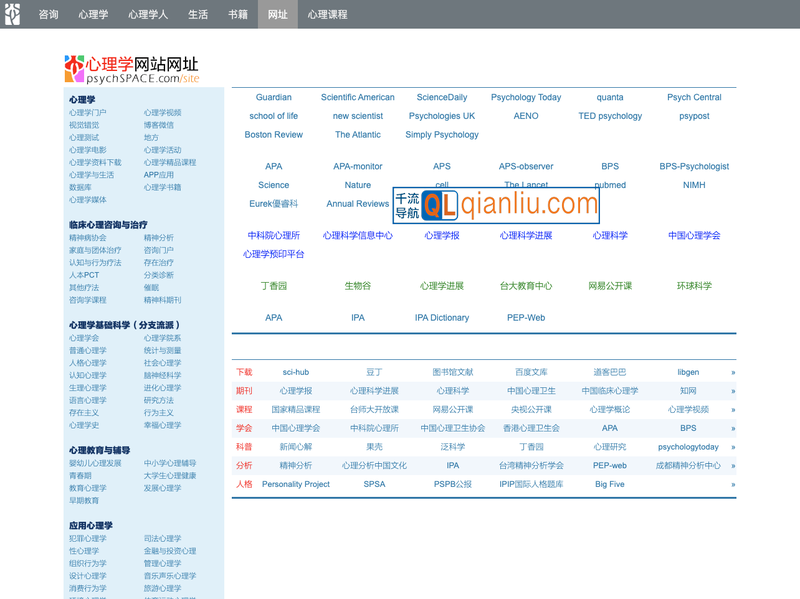
Task: Visit the Psychology Today link
Action: pyautogui.click(x=526, y=98)
